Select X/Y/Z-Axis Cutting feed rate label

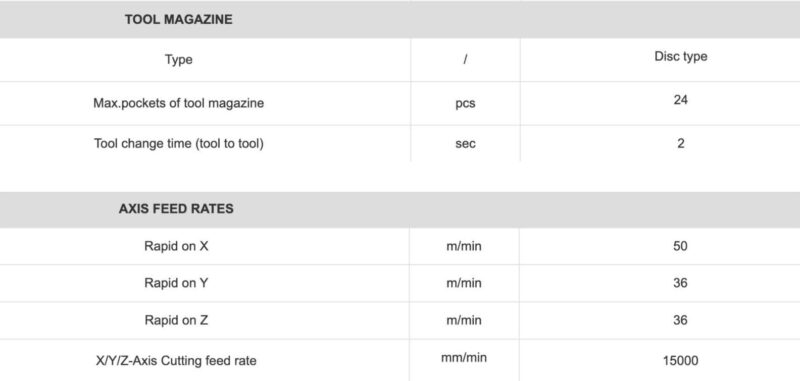click(176, 362)
